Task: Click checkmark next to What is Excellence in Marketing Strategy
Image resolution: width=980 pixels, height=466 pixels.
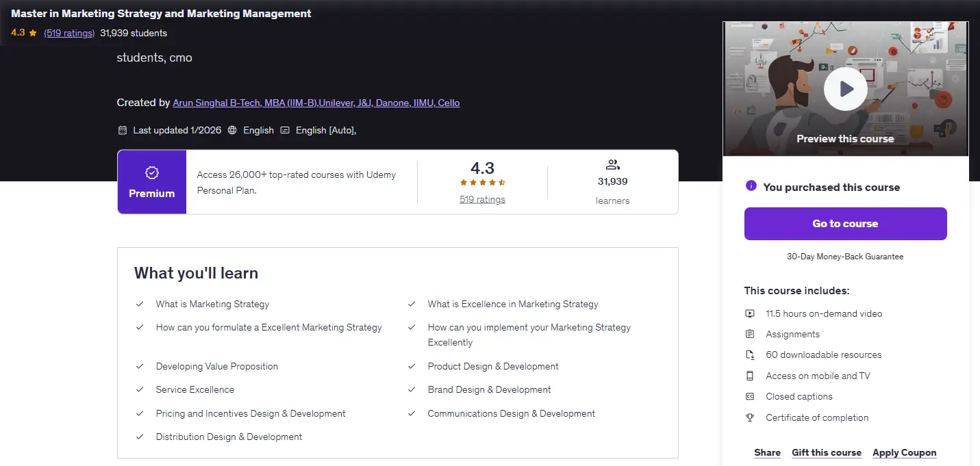Action: click(412, 304)
